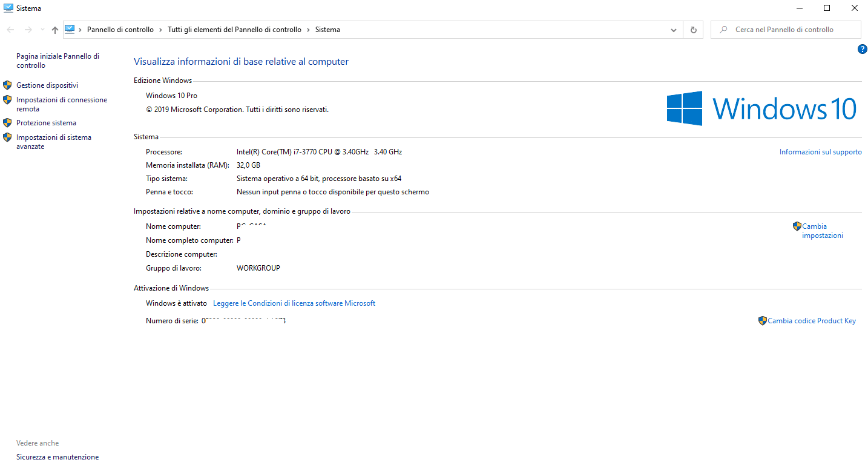Click shield icon beside Impostazioni di connessione remota
The width and height of the screenshot is (868, 471).
point(7,99)
